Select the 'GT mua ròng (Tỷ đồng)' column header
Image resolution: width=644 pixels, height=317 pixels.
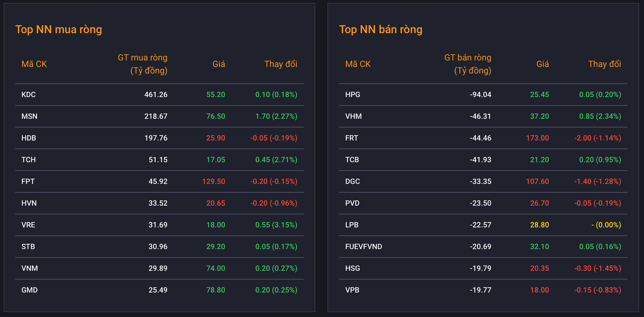click(143, 64)
